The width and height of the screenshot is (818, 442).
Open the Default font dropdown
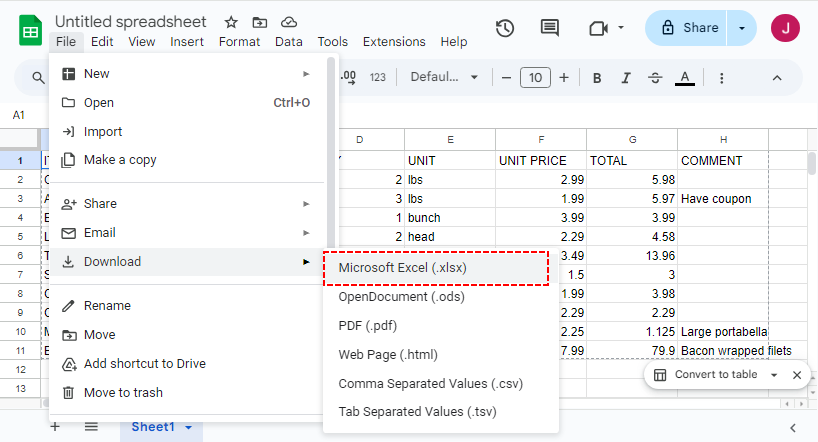coord(444,77)
